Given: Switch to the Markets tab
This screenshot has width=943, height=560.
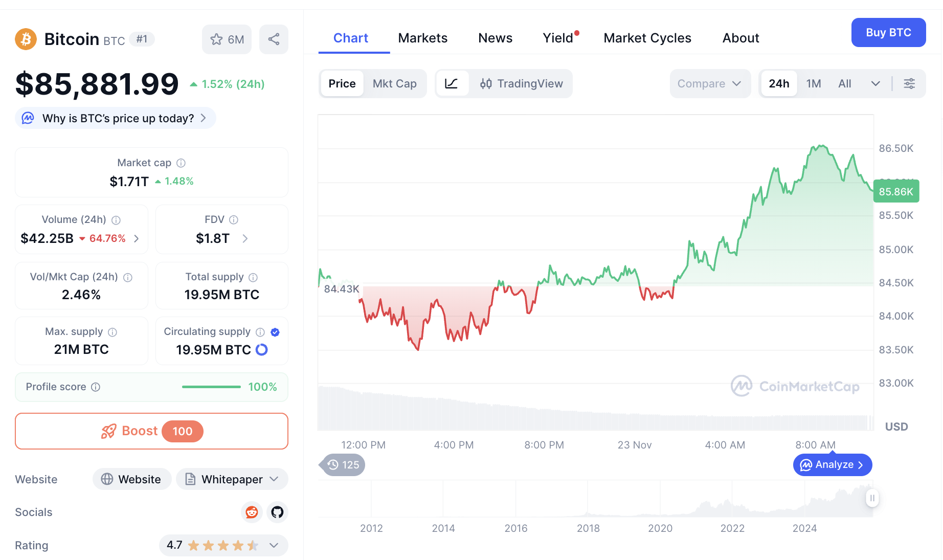Looking at the screenshot, I should point(422,38).
